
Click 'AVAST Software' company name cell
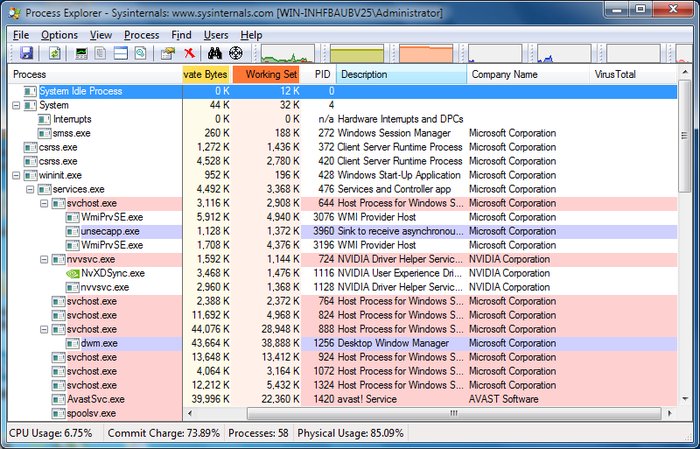coord(504,399)
